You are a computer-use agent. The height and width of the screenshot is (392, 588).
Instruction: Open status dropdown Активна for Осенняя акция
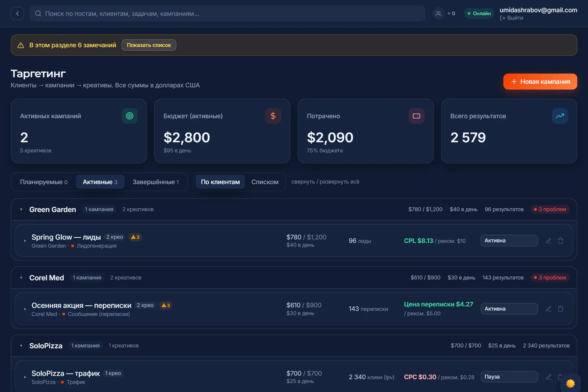[x=509, y=309]
